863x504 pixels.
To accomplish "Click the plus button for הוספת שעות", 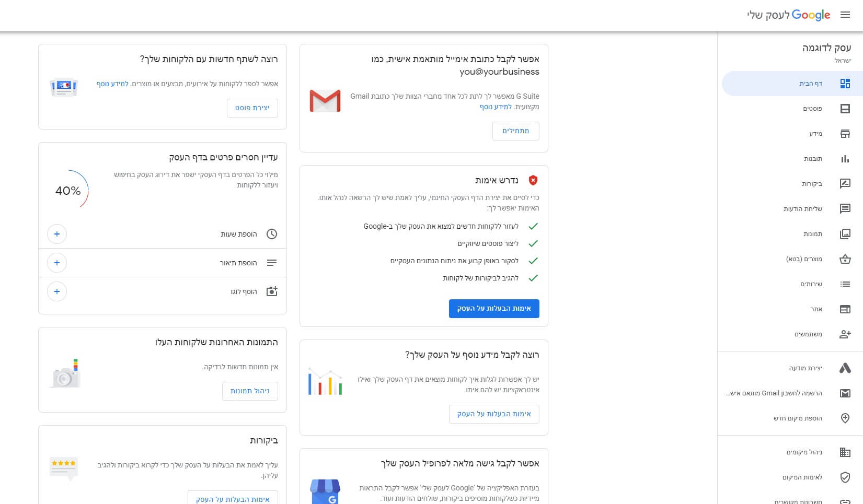I will tap(57, 234).
